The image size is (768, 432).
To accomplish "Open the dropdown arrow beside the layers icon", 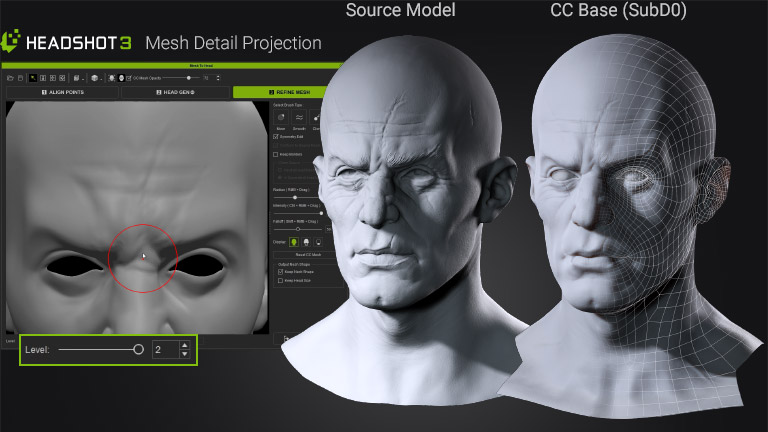I will pyautogui.click(x=83, y=79).
